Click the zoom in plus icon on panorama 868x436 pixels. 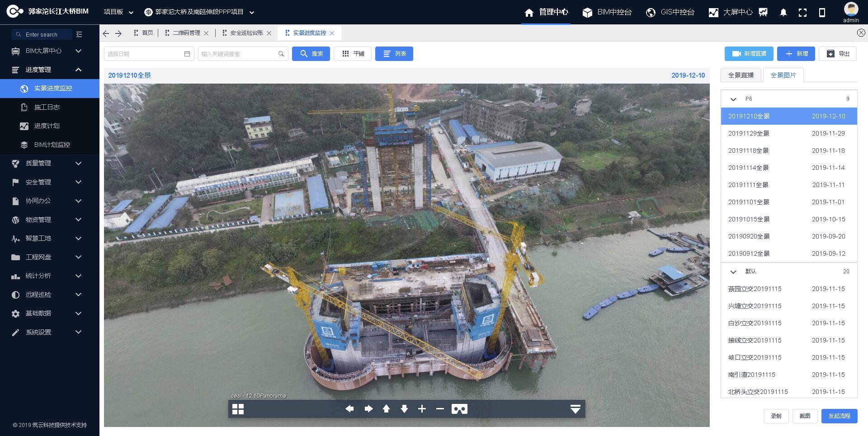click(x=422, y=409)
